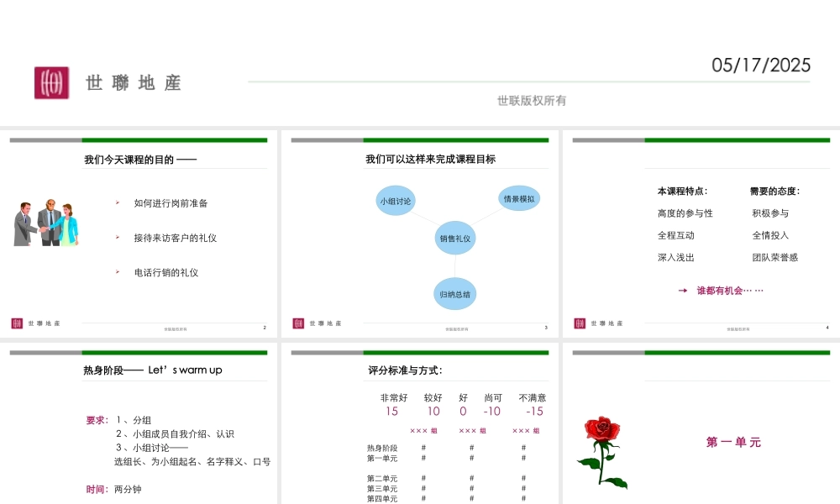Click the pink label 时间:
This screenshot has height=504, width=840.
point(97,490)
